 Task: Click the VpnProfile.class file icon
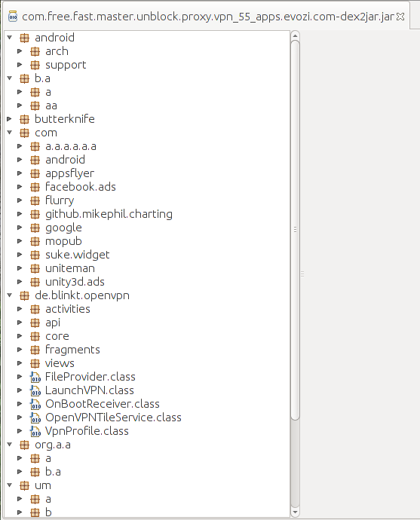[35, 431]
